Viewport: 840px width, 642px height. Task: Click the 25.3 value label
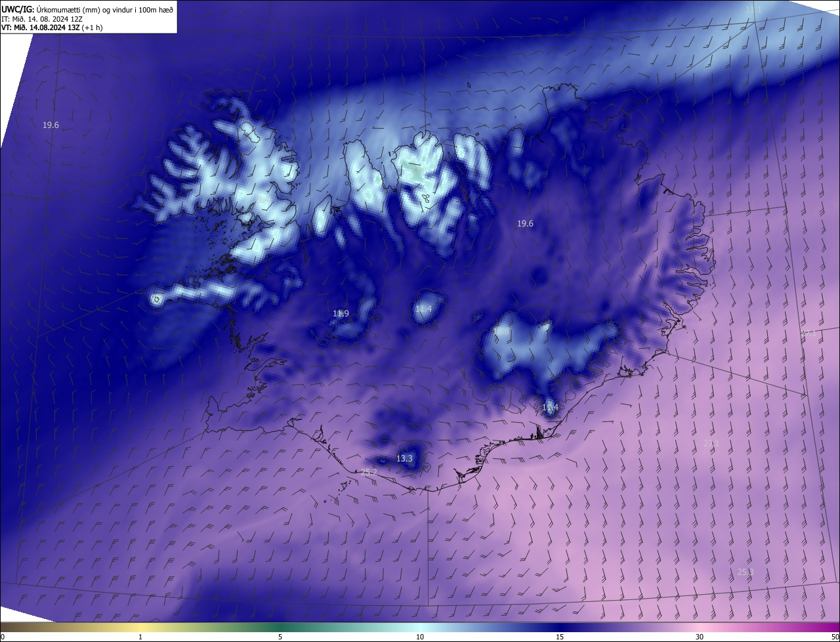point(745,572)
